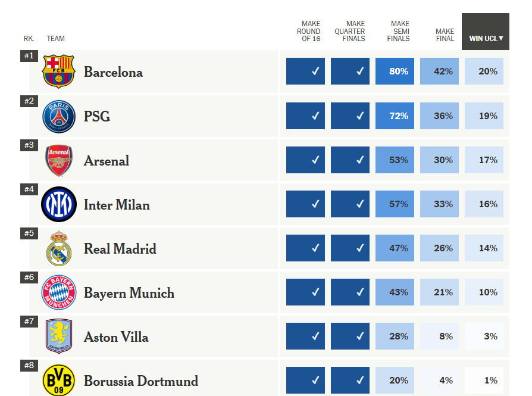Screen dimensions: 532x396
Task: Click the Arsenal club crest
Action: [59, 160]
